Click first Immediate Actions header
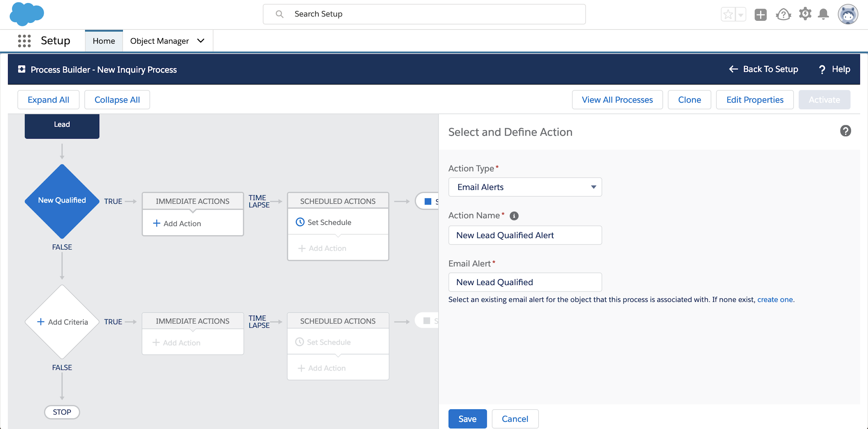 pos(193,201)
